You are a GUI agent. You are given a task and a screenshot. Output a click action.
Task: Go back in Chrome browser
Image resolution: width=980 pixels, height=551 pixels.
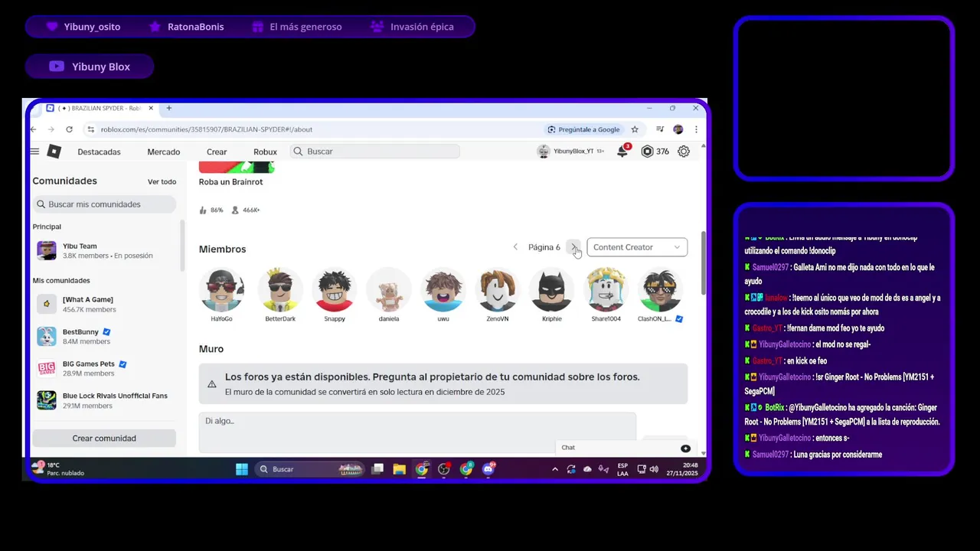click(x=33, y=129)
